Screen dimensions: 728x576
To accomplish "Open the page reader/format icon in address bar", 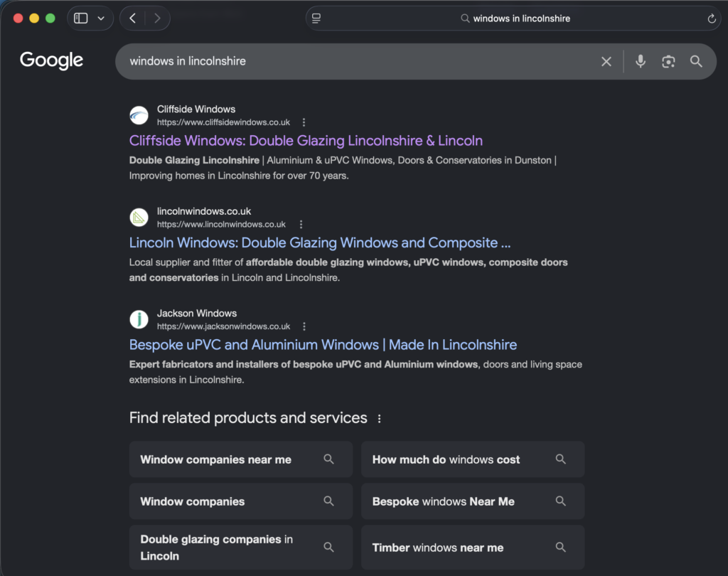I will tap(316, 18).
